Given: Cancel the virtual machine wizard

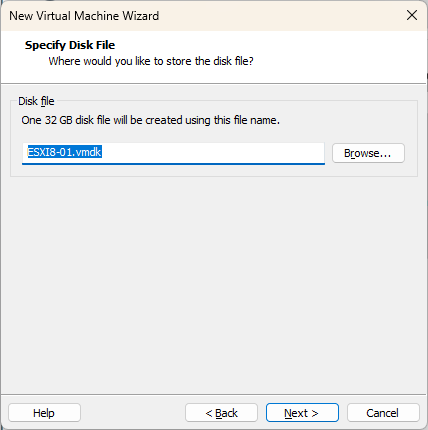Looking at the screenshot, I should click(383, 413).
